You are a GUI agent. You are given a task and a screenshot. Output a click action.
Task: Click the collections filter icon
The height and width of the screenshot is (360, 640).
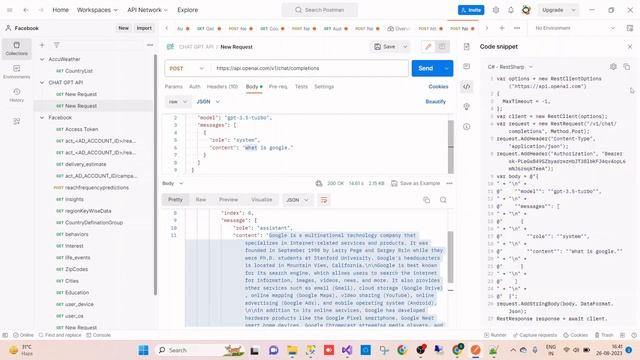[x=56, y=45]
